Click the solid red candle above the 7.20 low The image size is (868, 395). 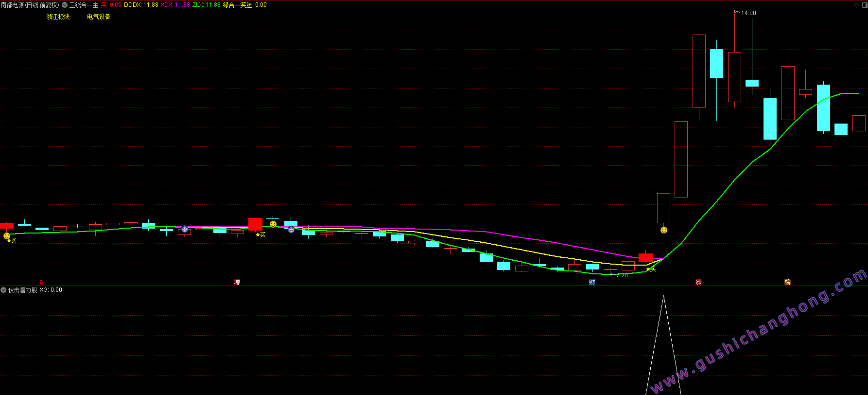coord(645,258)
